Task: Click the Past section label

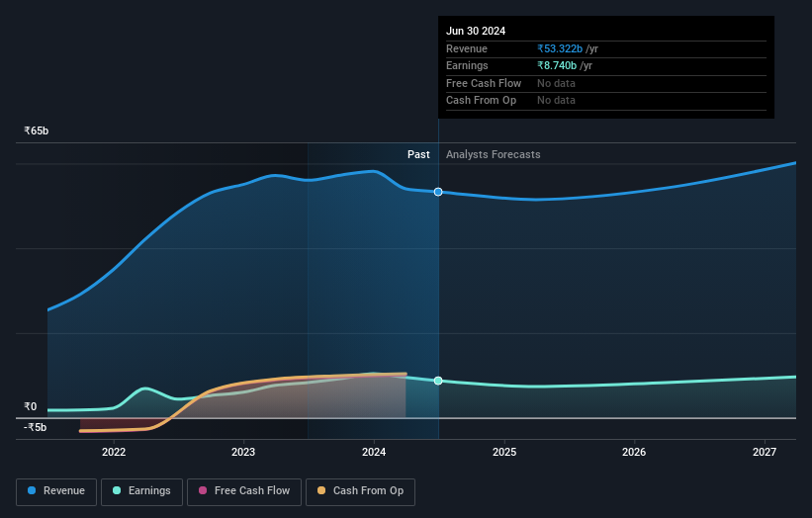Action: point(418,155)
